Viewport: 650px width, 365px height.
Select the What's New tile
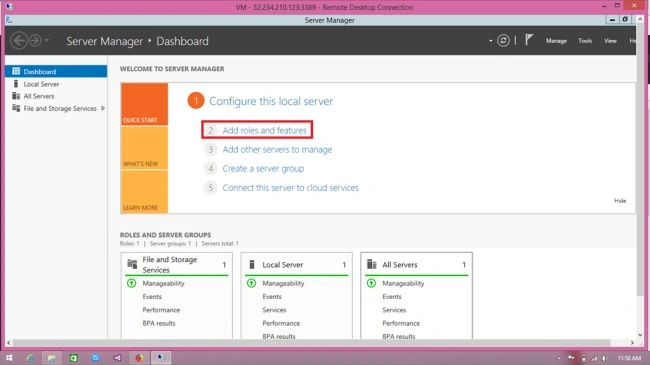click(x=144, y=148)
